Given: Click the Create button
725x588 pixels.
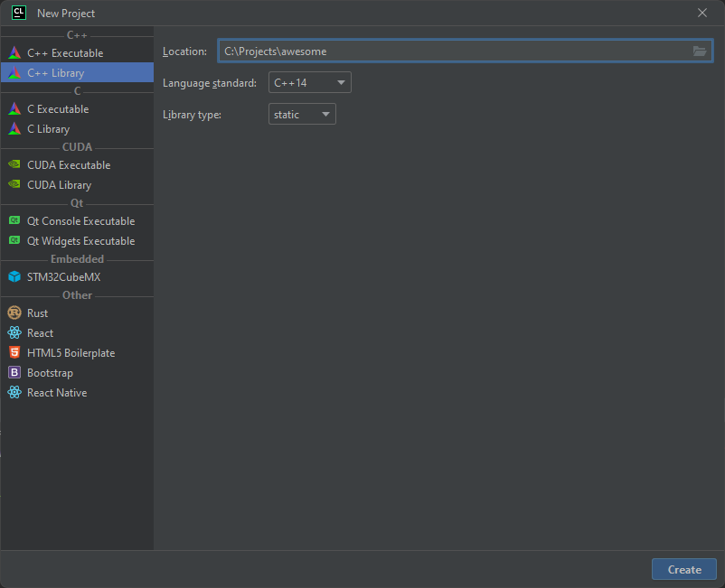Looking at the screenshot, I should coord(683,569).
